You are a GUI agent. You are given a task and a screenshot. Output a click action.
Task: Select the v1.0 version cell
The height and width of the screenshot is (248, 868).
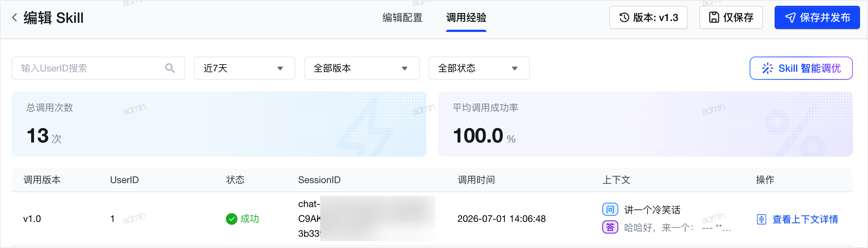[x=32, y=219]
